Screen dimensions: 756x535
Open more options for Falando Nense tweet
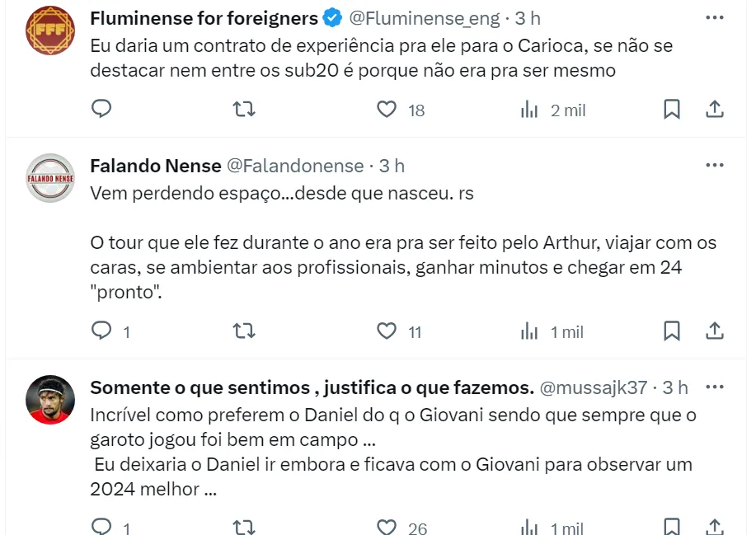point(715,165)
